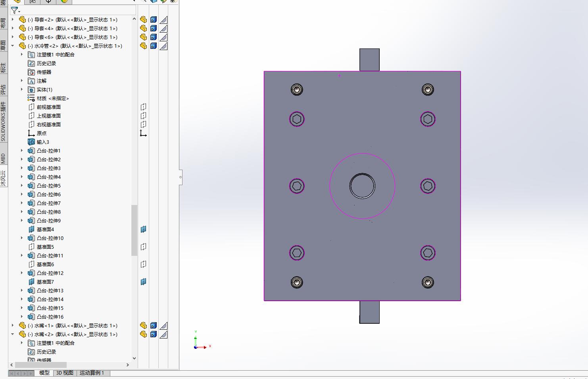This screenshot has width=588, height=379.
Task: Jump to last tab with navigation arrow
Action: pyautogui.click(x=31, y=373)
